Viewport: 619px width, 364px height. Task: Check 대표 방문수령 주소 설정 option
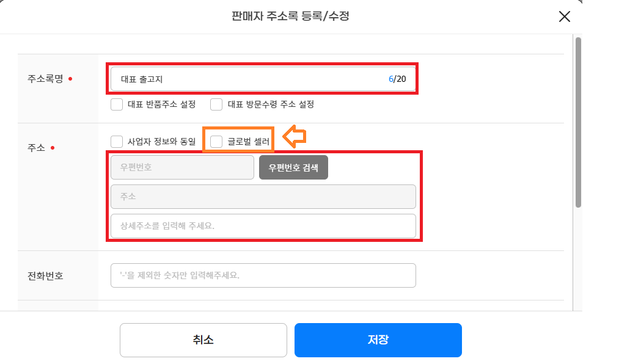216,104
